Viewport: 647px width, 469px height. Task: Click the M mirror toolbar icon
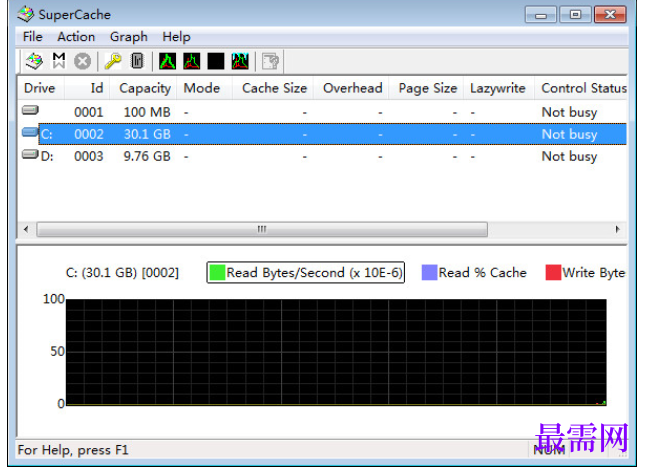59,61
